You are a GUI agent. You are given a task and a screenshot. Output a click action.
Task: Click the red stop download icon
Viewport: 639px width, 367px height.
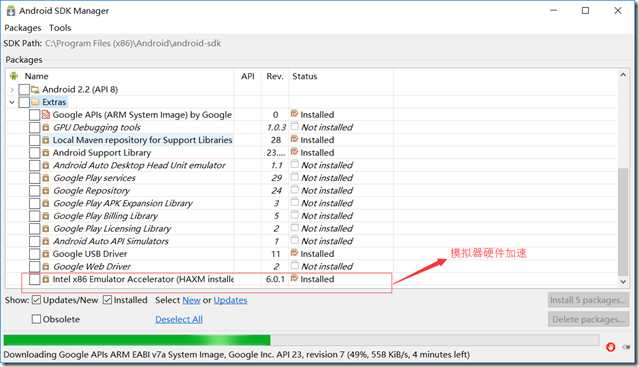click(610, 347)
